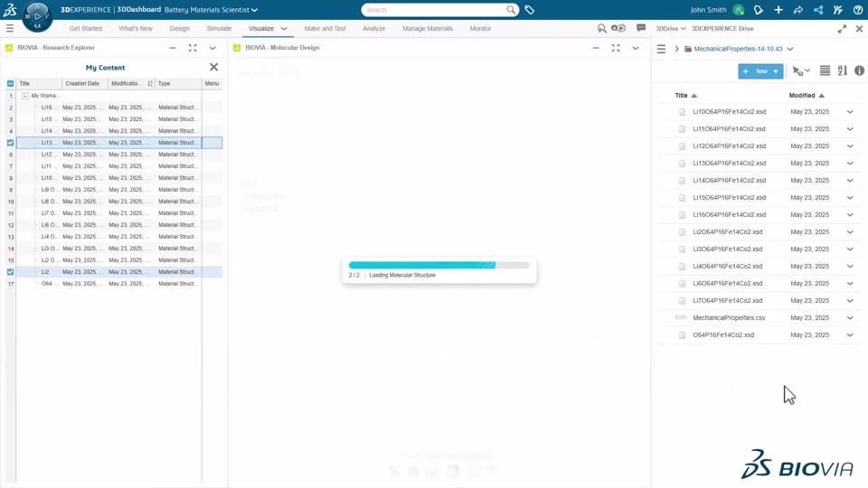Open the New button dropdown arrow

point(776,71)
